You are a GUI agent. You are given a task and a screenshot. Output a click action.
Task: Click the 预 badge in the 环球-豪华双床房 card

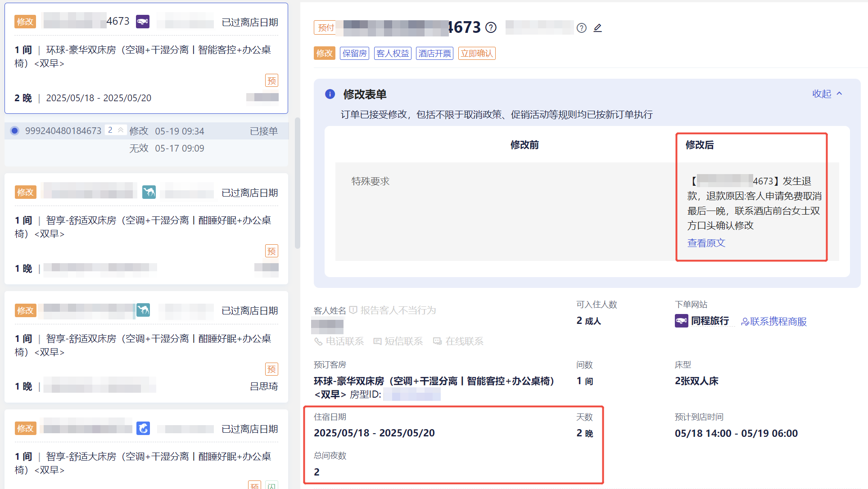[271, 81]
